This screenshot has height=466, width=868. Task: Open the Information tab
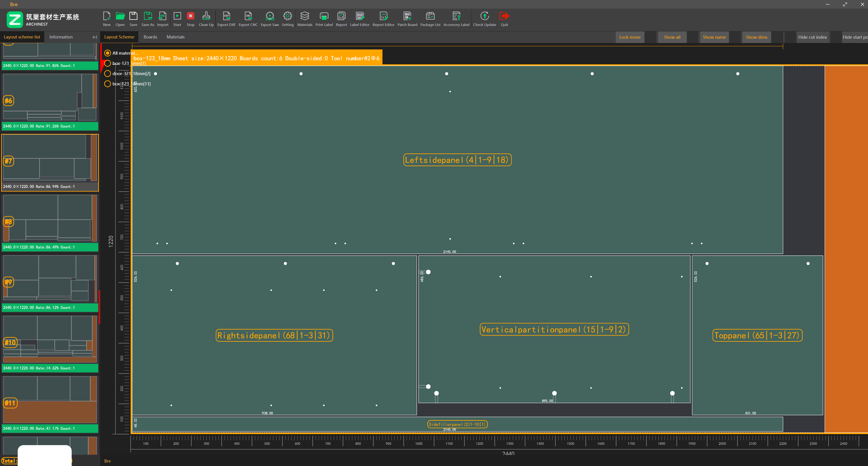coord(61,37)
